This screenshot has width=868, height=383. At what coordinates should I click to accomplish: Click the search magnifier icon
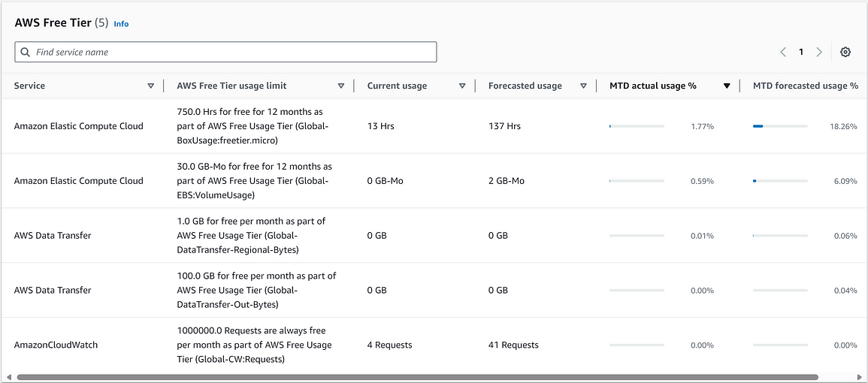pyautogui.click(x=25, y=52)
